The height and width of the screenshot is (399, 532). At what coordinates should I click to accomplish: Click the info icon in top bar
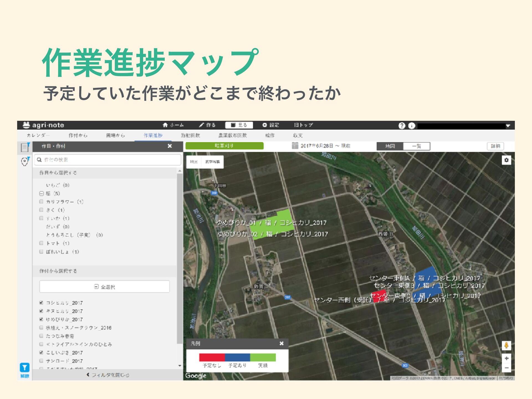(x=412, y=126)
